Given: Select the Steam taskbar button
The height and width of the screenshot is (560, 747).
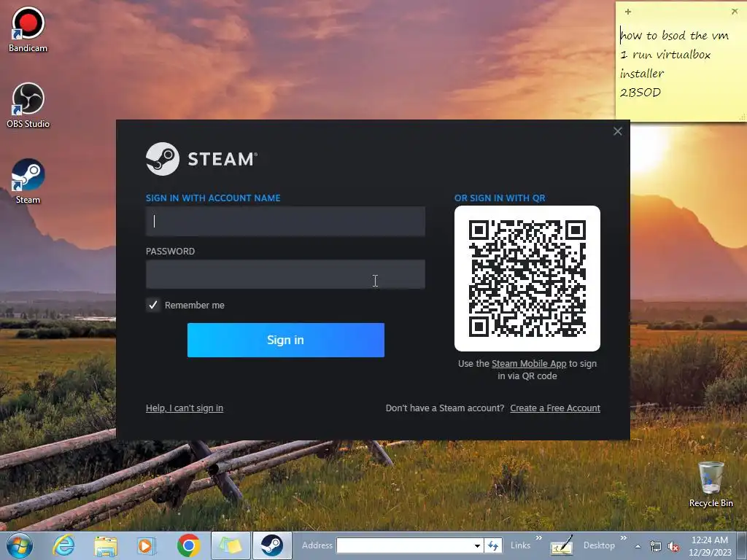Looking at the screenshot, I should point(272,545).
